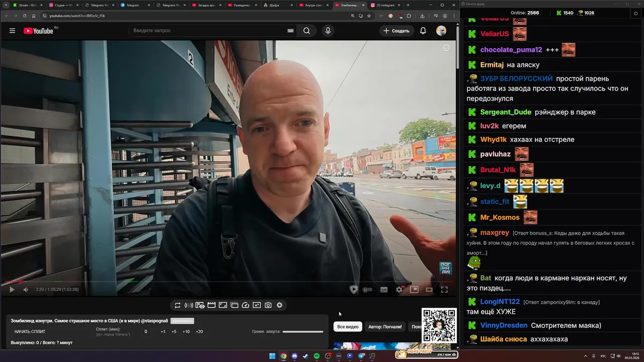Open YouTube notifications bell

tap(423, 31)
